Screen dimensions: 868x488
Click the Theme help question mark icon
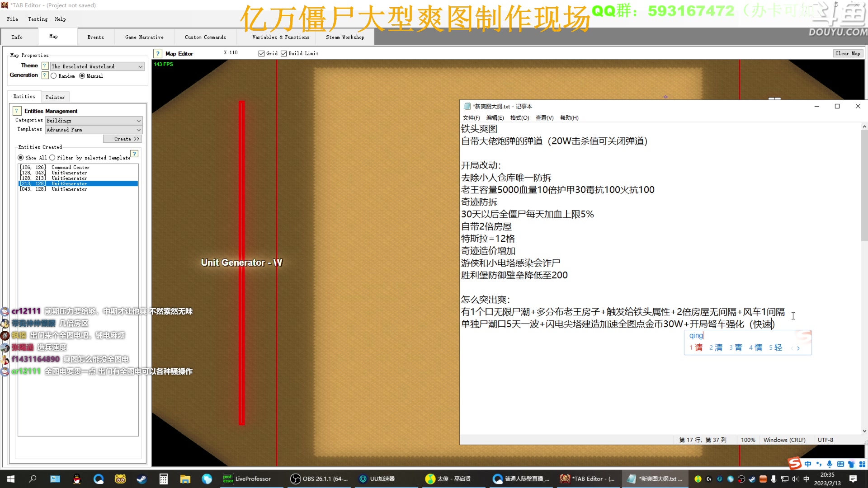(x=44, y=66)
